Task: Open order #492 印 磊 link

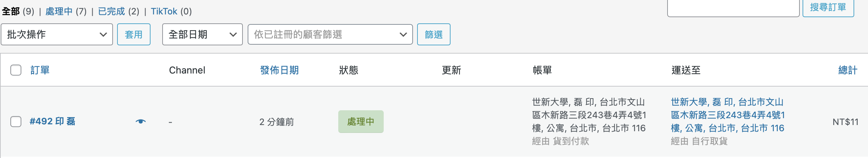Action: (x=52, y=122)
